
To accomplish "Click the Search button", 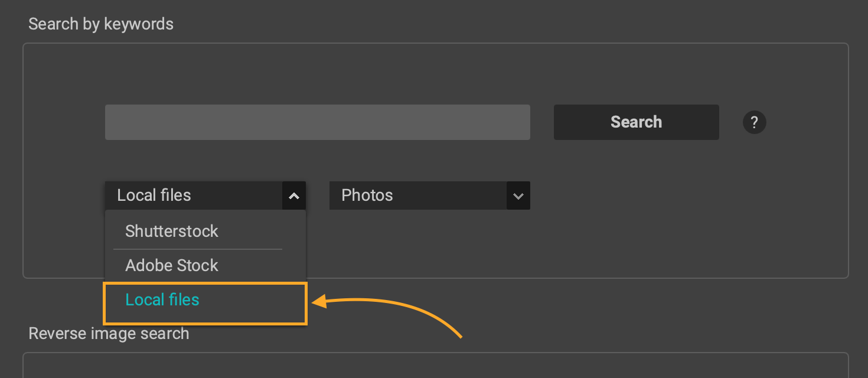I will click(x=636, y=122).
